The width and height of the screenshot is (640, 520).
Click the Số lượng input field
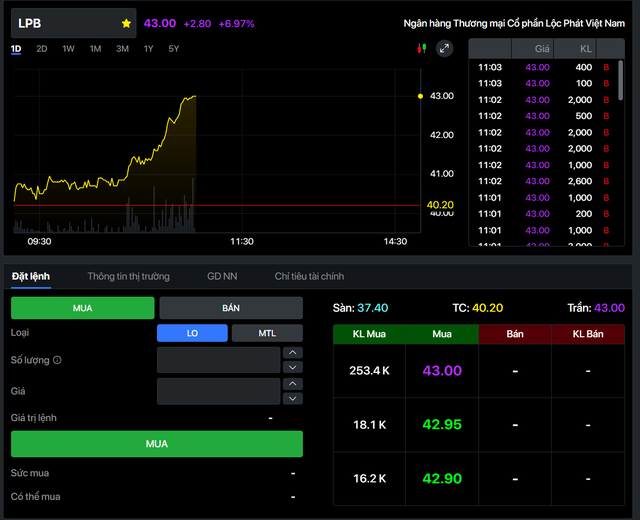click(218, 360)
